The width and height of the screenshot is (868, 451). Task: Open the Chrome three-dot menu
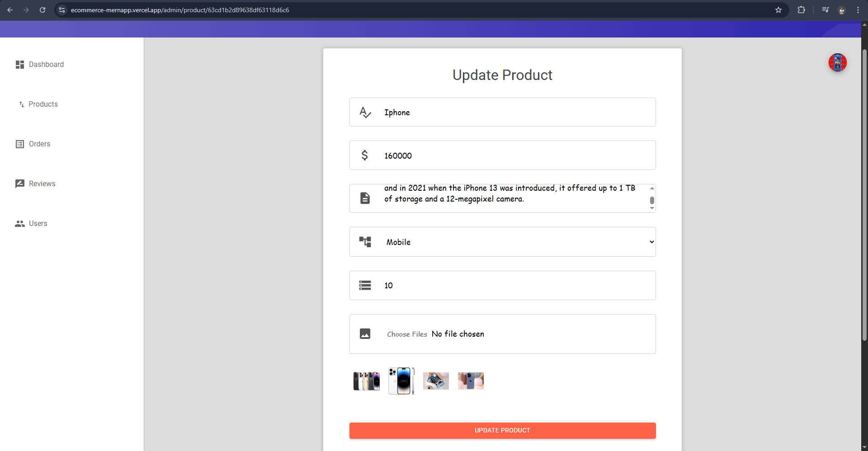pos(858,10)
